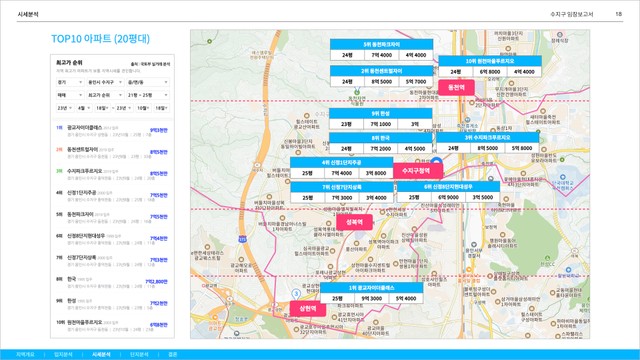
Task: Click the 7억 1000 cell in 9위 callout
Action: (380, 124)
